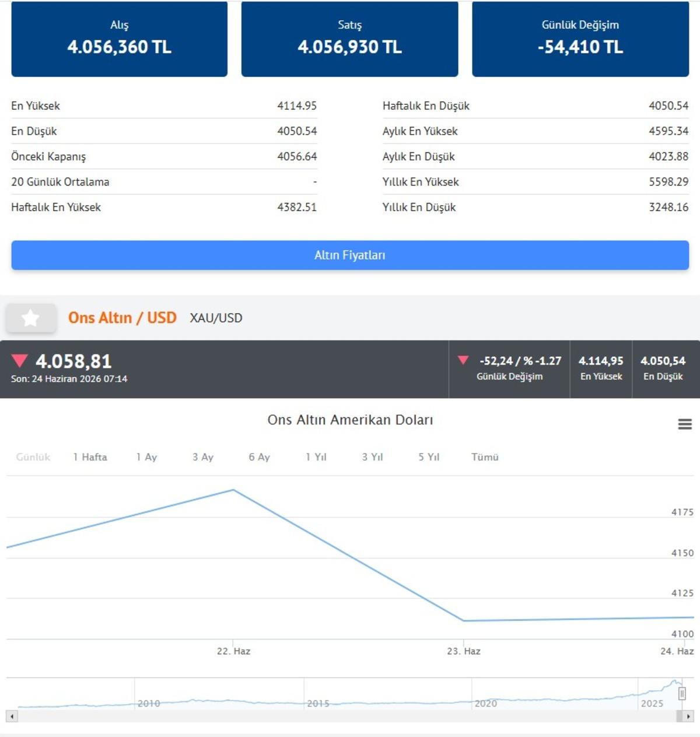Click the red triangle near Günlük Değişim

pyautogui.click(x=463, y=360)
